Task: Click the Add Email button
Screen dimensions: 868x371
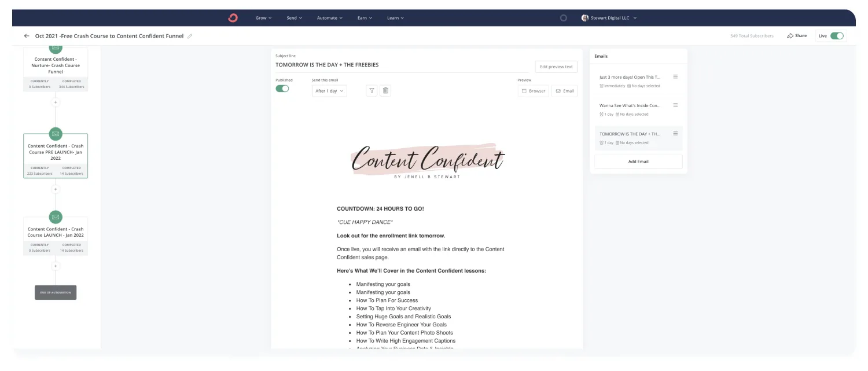Action: tap(638, 161)
